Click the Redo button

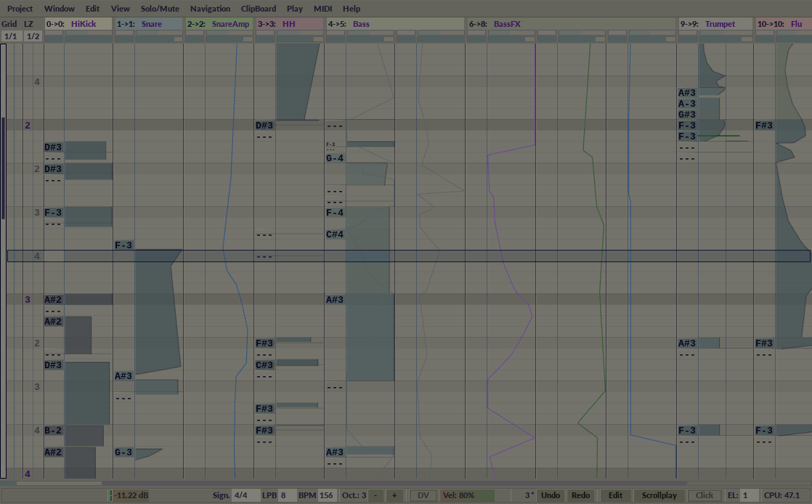[581, 495]
